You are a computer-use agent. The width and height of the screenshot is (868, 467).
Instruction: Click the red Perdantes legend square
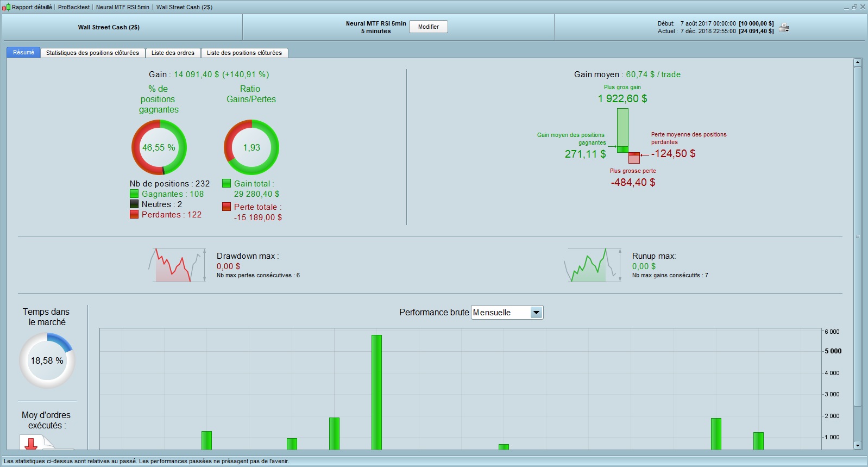[x=134, y=214]
